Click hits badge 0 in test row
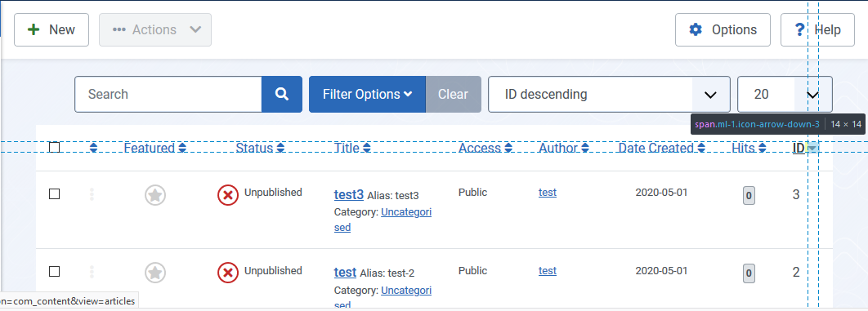This screenshot has width=868, height=311. click(x=749, y=273)
